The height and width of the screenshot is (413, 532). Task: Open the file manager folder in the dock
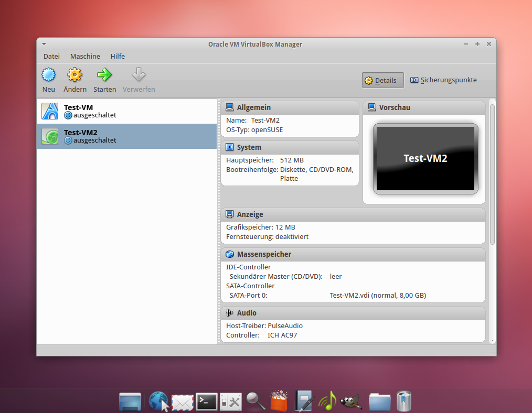380,402
